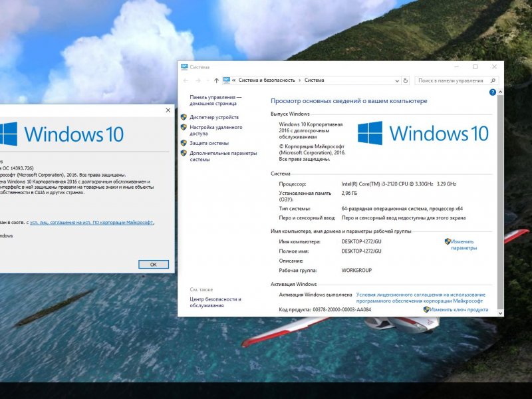This screenshot has width=532, height=399.
Task: Click the shield icon beside "Дополнительные параметры системы"
Action: [x=184, y=153]
